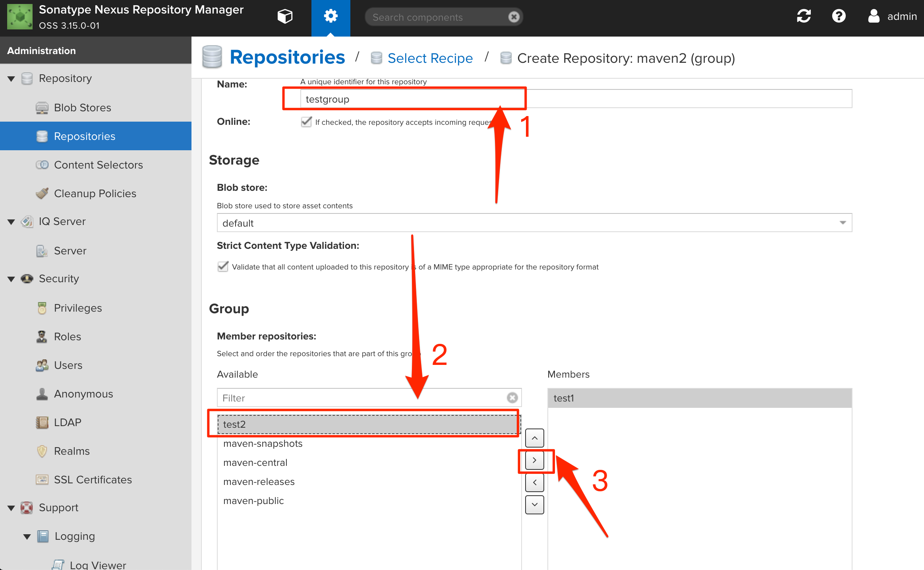Image resolution: width=924 pixels, height=570 pixels.
Task: Click the LDAP book icon
Action: [x=42, y=423]
